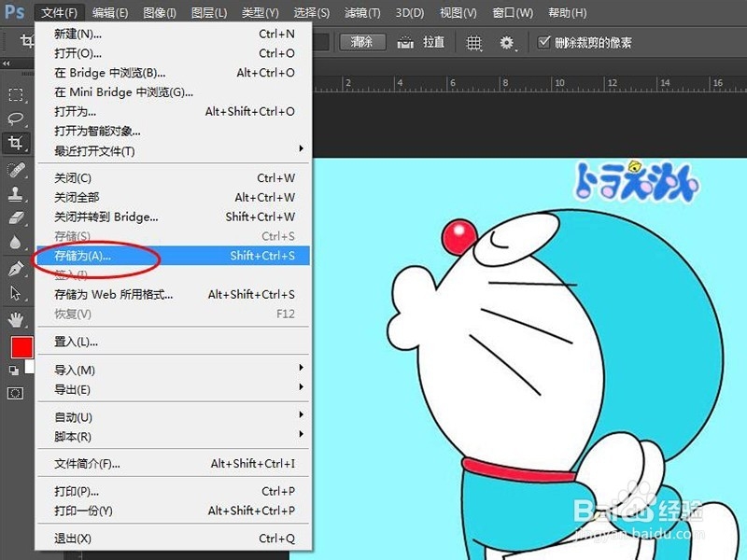
Task: Select the Rectangular Marquee tool
Action: 16,94
